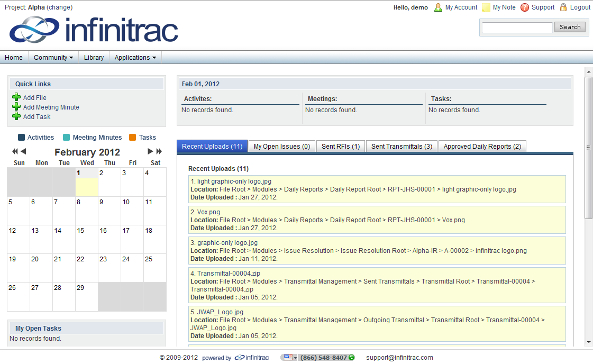Click the vertical scrollbar down arrow
This screenshot has width=593, height=364.
point(588,342)
